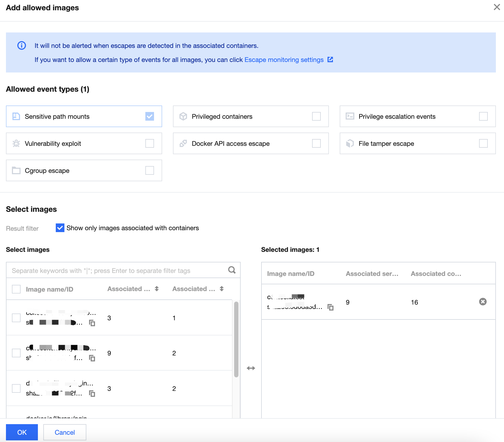Enable Privileged containers event type

316,116
